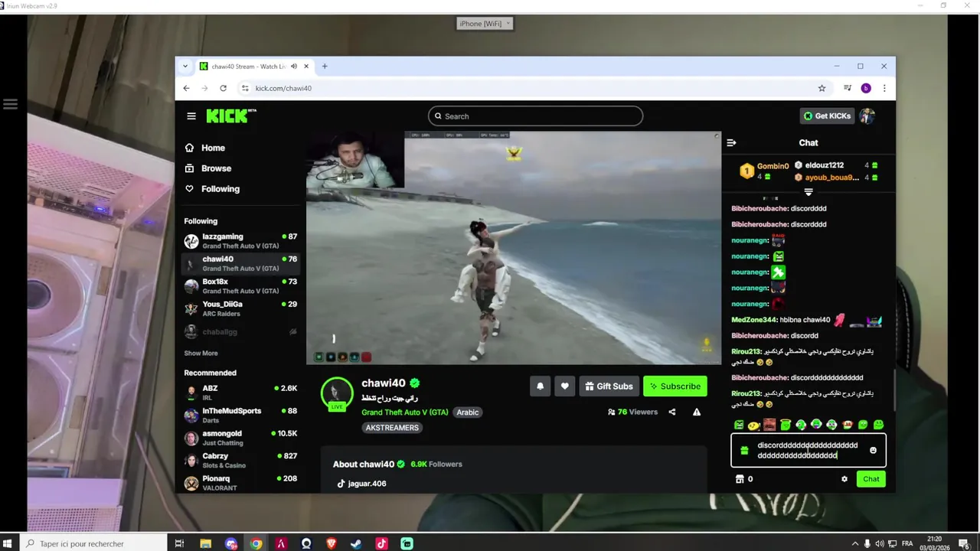This screenshot has width=980, height=551.
Task: Open chat settings gear
Action: tap(844, 479)
